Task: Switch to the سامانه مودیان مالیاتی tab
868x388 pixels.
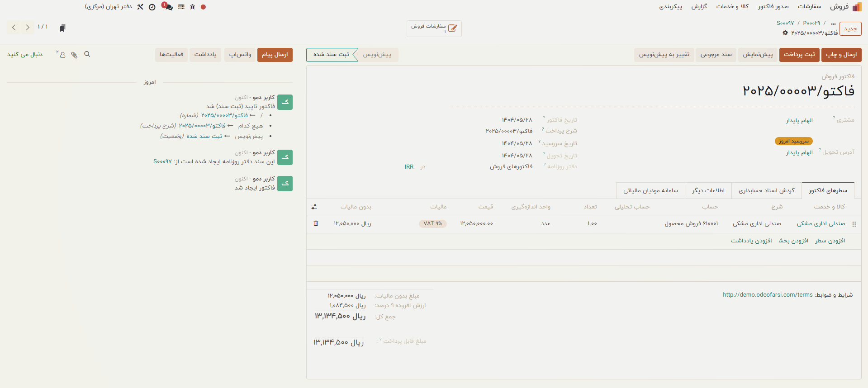Action: point(650,190)
